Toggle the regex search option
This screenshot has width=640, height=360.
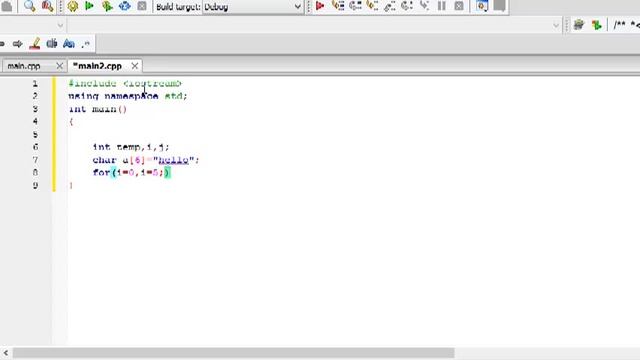click(x=85, y=44)
